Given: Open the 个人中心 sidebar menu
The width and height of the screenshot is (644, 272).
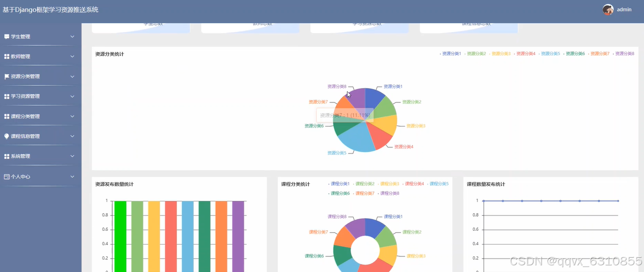Looking at the screenshot, I should (40, 176).
